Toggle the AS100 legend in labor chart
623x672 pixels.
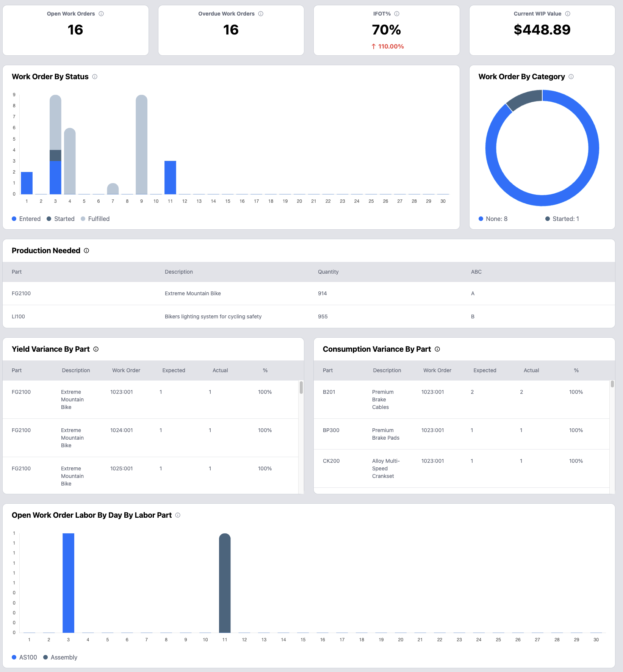coord(24,657)
